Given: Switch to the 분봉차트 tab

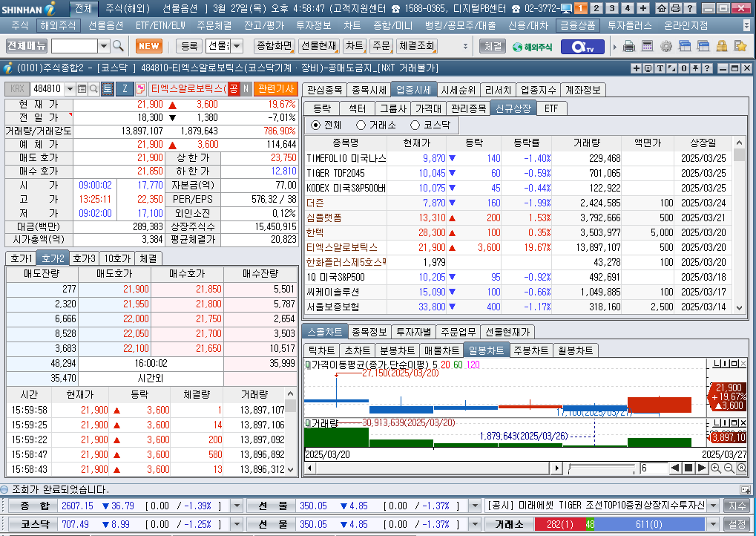Looking at the screenshot, I should [x=397, y=350].
